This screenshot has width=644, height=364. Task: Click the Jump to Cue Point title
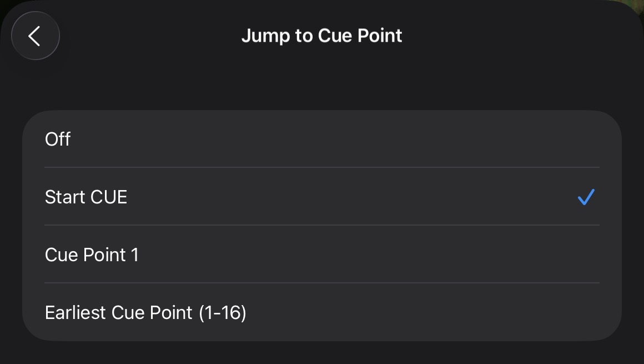pyautogui.click(x=321, y=36)
